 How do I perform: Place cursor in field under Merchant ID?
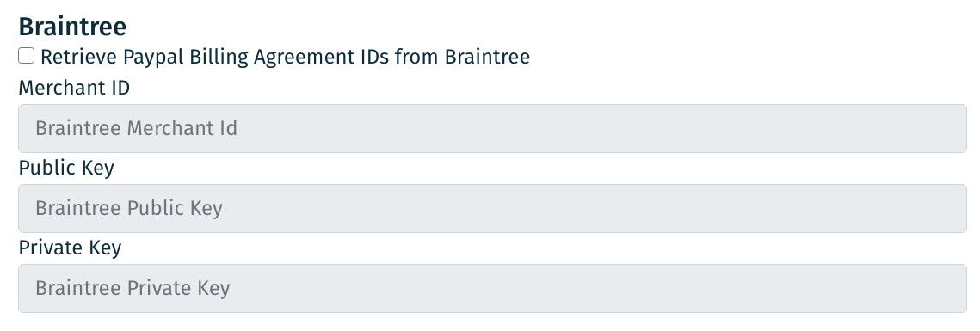492,129
